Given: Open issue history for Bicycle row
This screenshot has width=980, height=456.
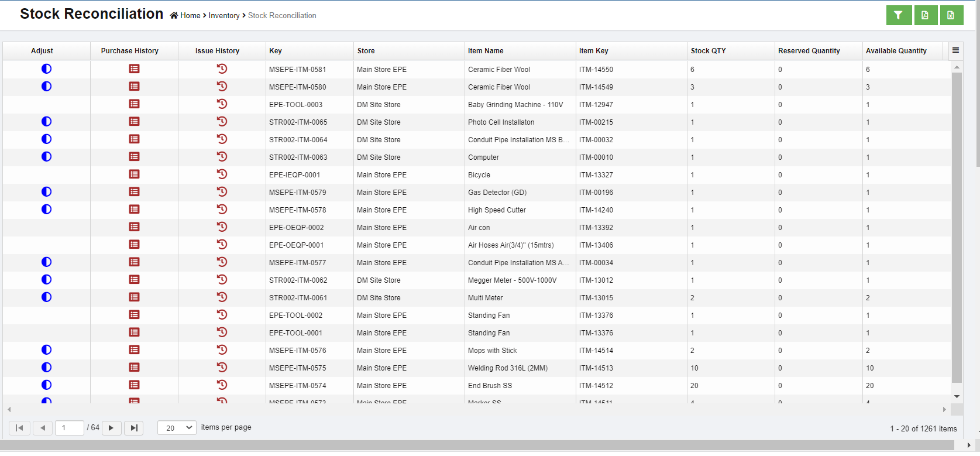Looking at the screenshot, I should tap(222, 174).
